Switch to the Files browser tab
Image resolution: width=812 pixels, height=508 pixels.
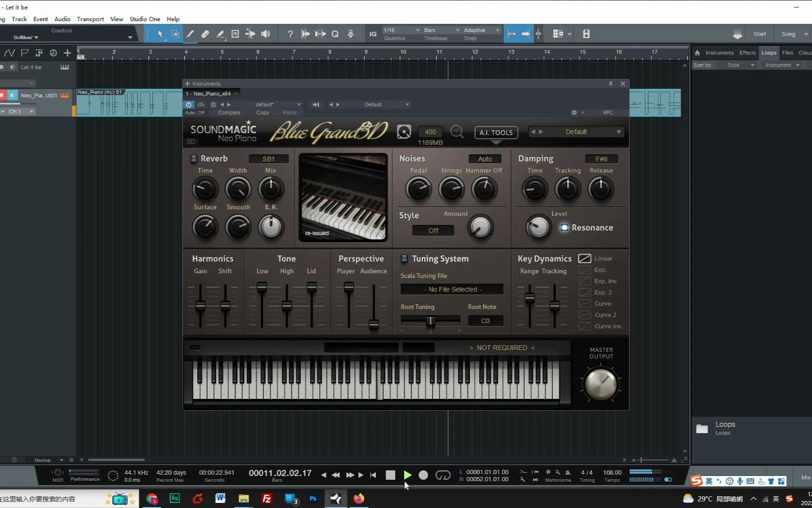788,53
